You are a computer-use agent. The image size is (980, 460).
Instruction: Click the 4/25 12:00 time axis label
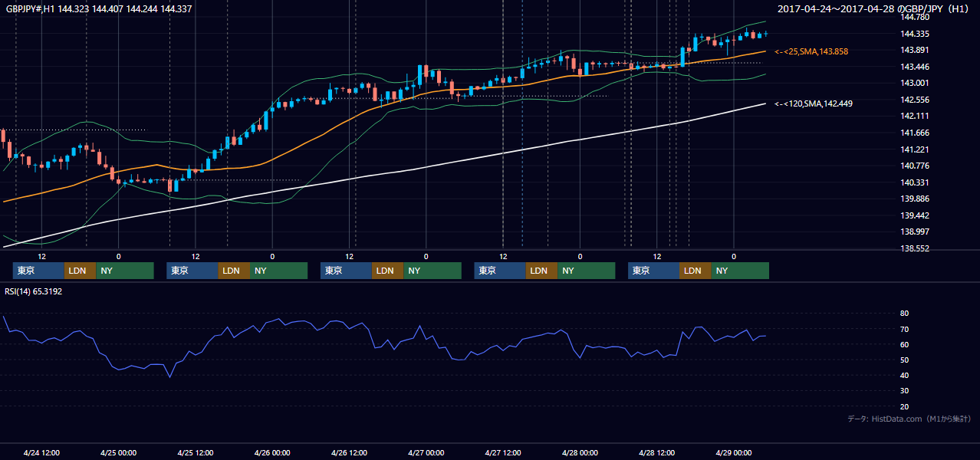click(x=196, y=452)
